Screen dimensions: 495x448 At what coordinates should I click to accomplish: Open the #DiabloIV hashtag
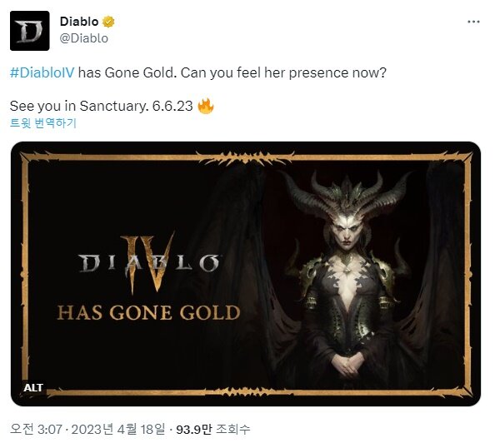pos(42,73)
